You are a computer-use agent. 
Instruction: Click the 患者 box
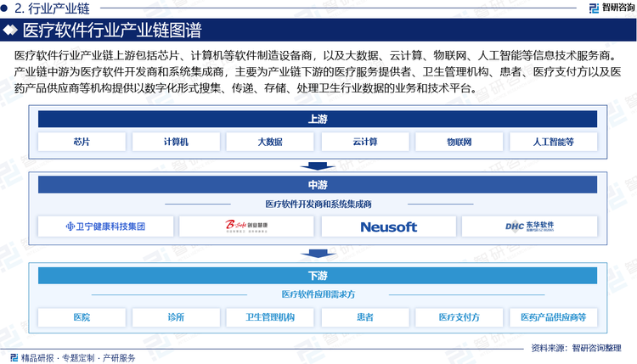coord(365,317)
